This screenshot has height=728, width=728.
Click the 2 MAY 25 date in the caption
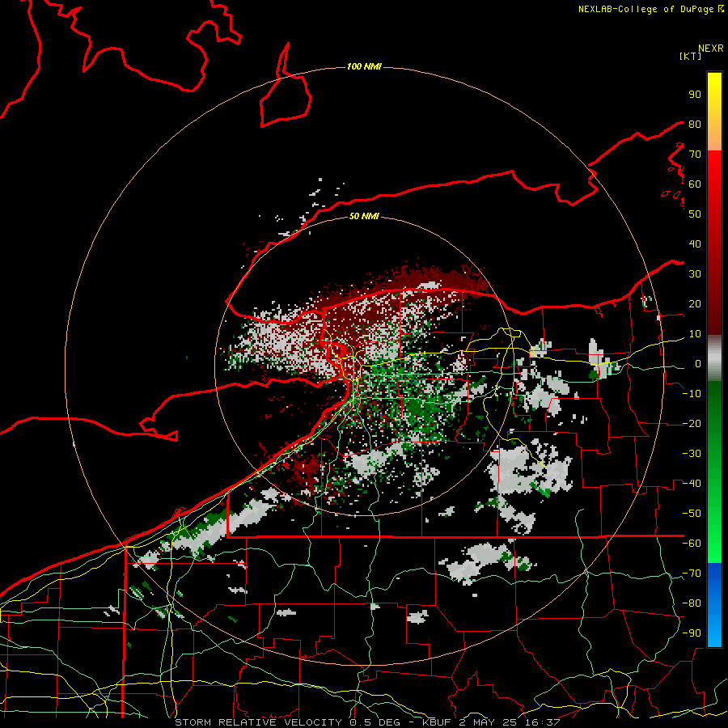coord(488,722)
